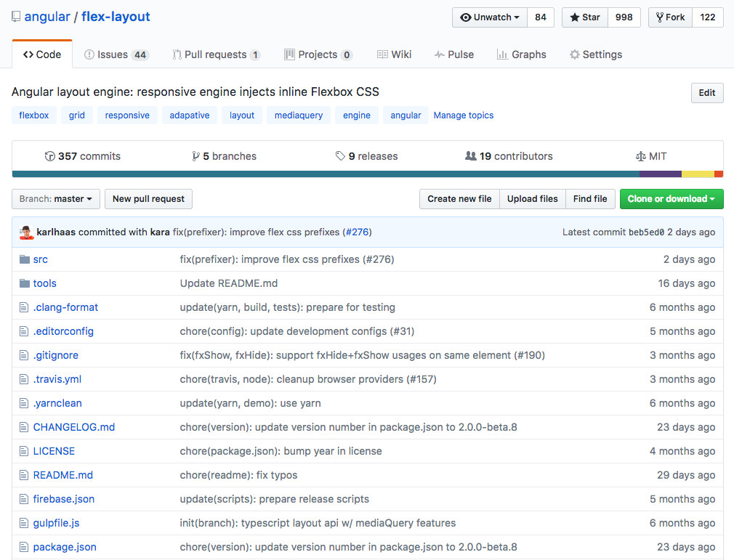Viewport: 734px width, 560px height.
Task: Click Manage topics link
Action: [x=463, y=115]
